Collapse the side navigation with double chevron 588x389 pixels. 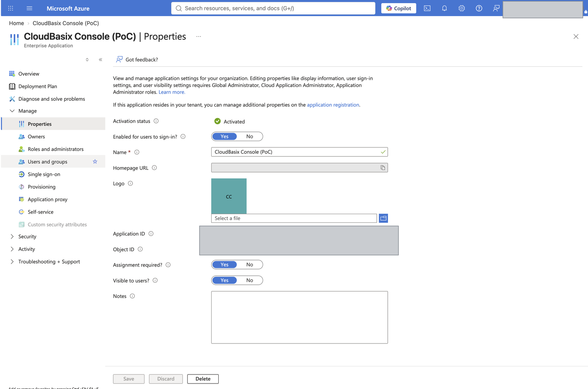pyautogui.click(x=100, y=60)
